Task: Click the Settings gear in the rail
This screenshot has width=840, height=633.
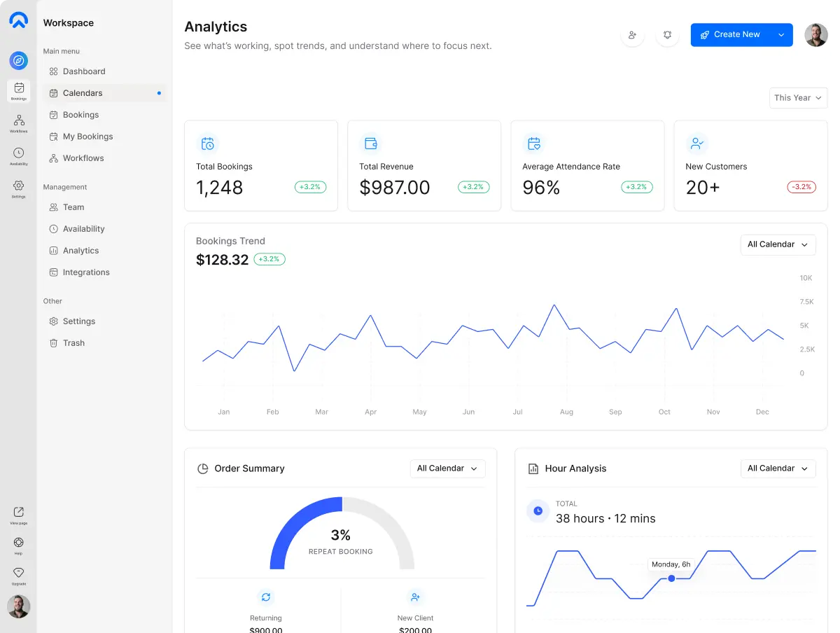Action: click(x=19, y=186)
